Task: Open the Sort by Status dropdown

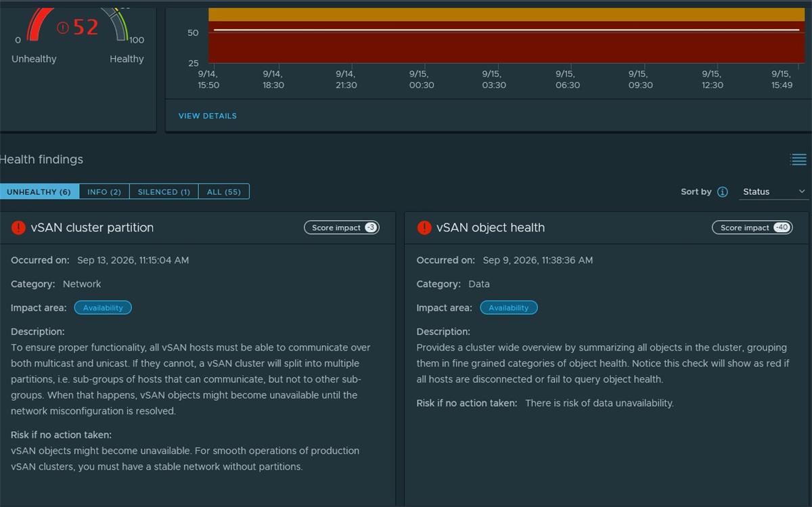Action: click(x=774, y=192)
